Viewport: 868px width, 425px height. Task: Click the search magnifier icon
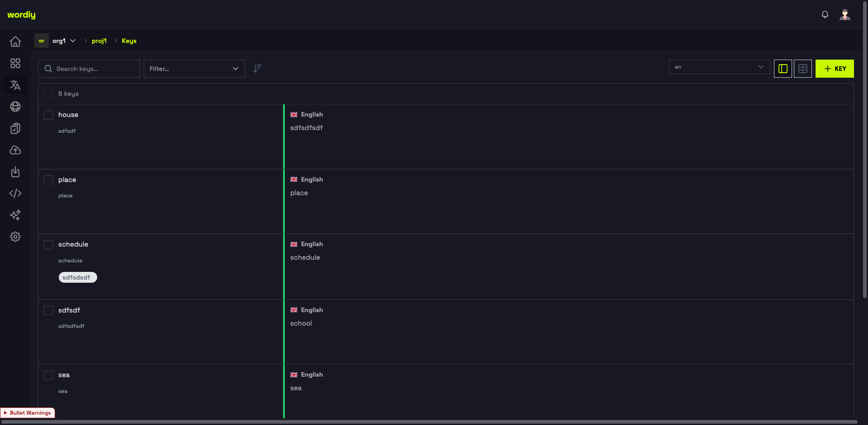[x=48, y=69]
